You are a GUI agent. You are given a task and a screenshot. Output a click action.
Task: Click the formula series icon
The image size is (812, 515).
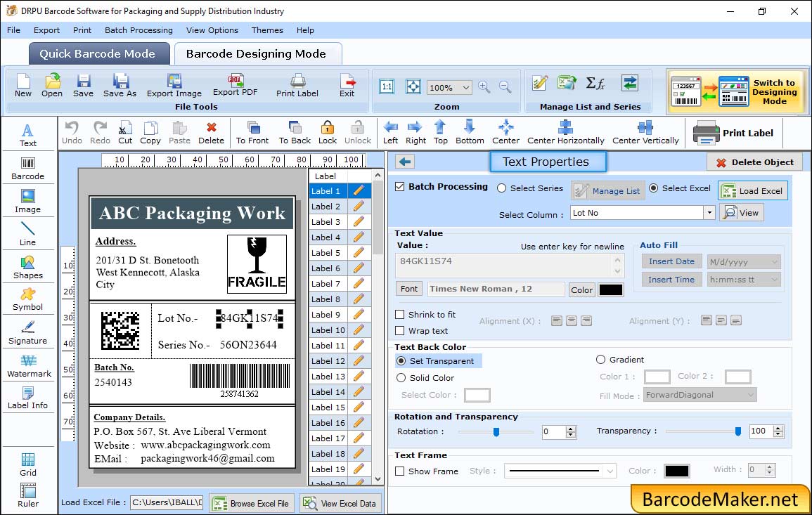(595, 83)
